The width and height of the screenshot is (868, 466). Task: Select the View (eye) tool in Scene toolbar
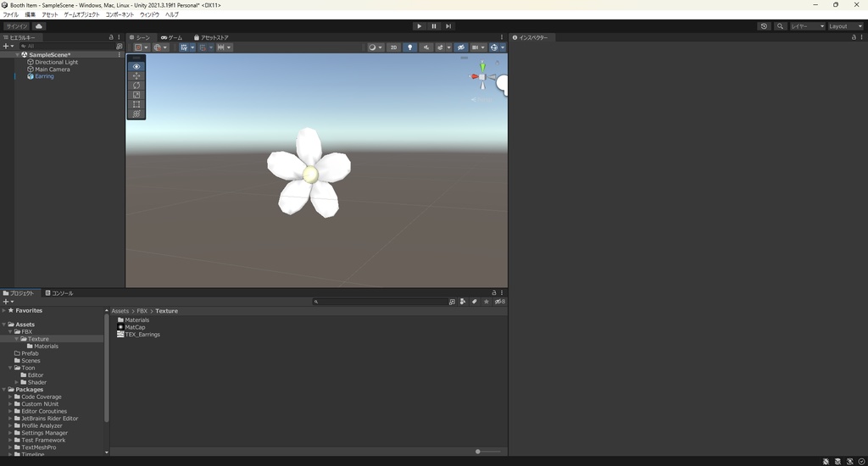click(x=136, y=66)
